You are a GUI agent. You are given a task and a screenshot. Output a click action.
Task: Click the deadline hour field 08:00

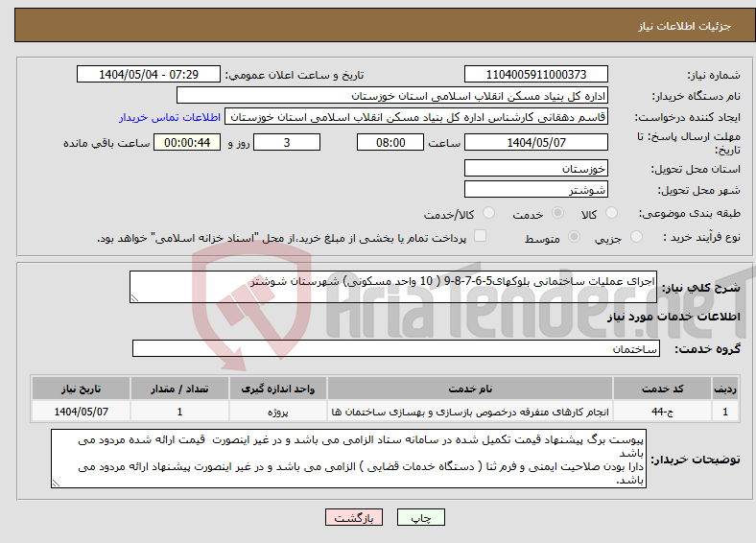coord(390,142)
